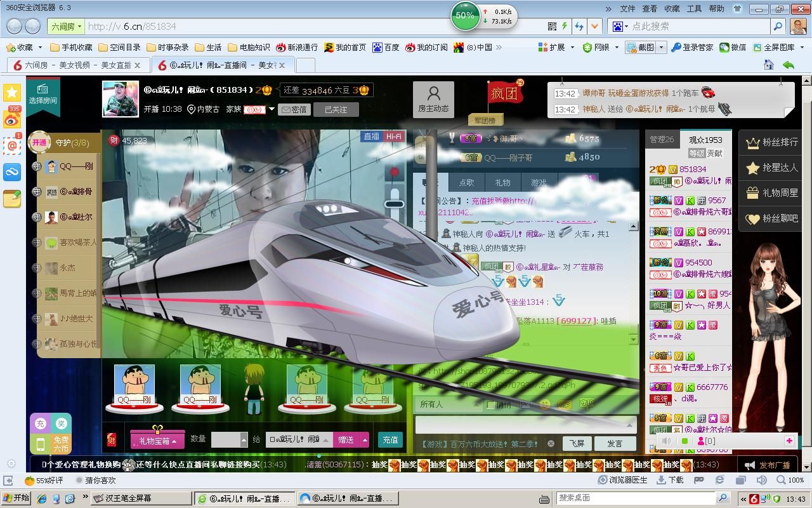Click the 粉丝排行 crown icon
Image resolution: width=812 pixels, height=508 pixels.
tap(752, 142)
